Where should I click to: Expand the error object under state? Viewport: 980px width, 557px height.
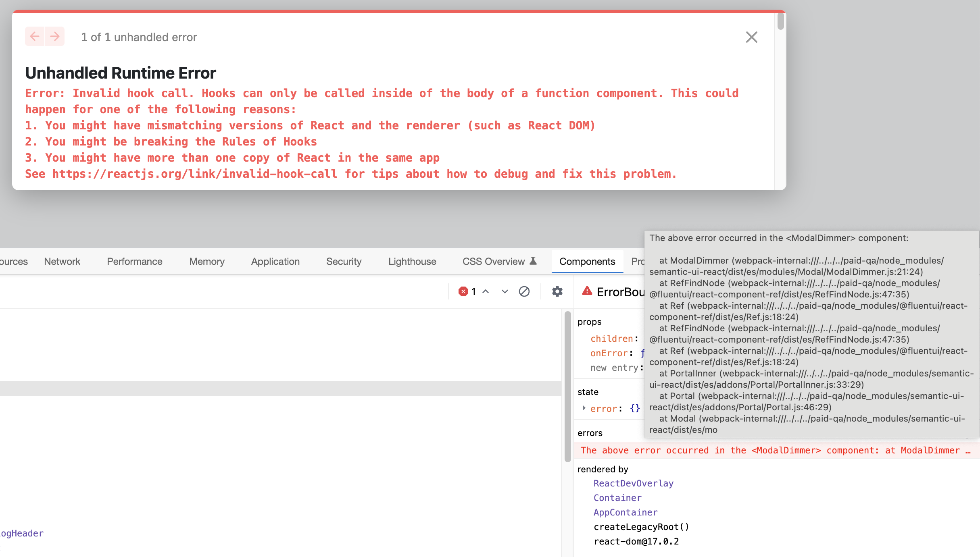point(584,408)
